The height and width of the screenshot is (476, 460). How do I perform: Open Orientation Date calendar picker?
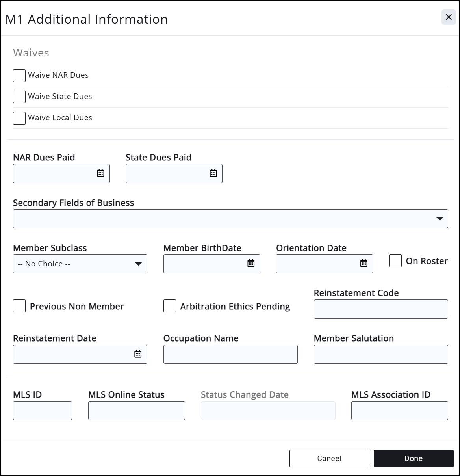click(x=364, y=263)
